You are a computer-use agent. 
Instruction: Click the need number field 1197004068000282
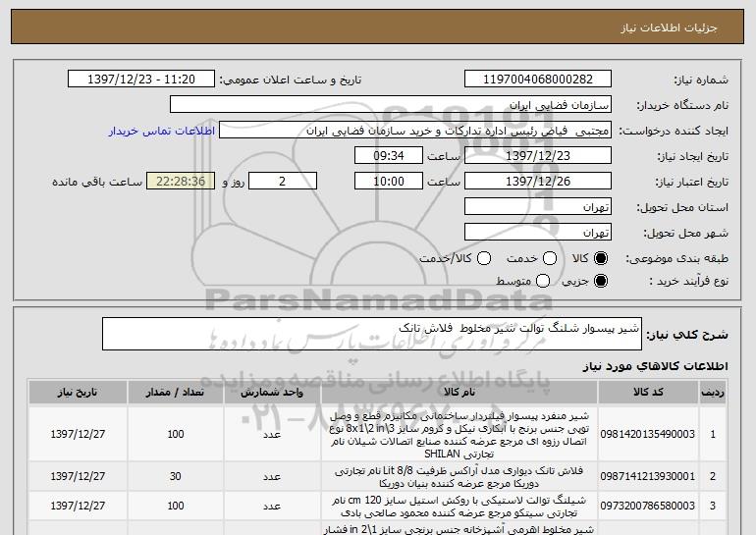click(538, 80)
